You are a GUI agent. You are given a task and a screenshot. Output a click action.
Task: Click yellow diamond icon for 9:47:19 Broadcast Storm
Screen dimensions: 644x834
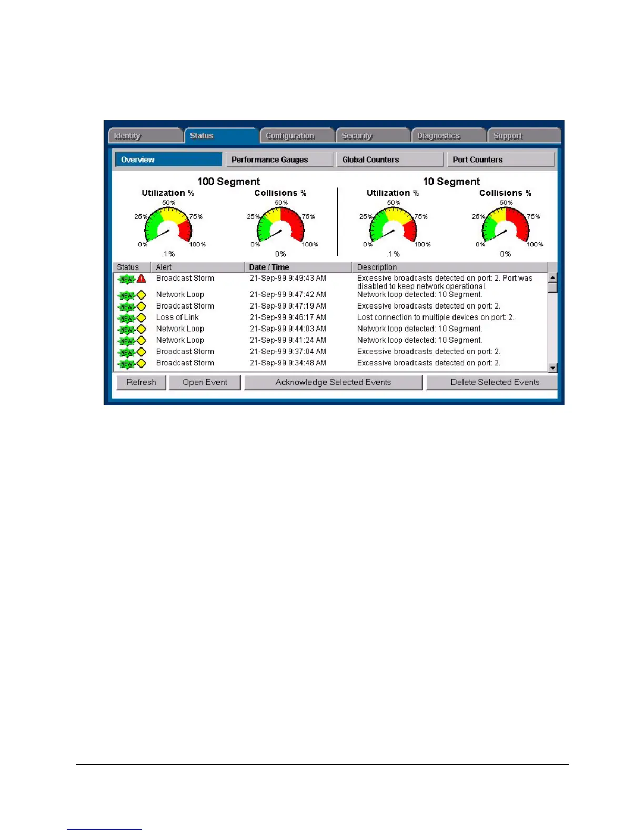click(x=141, y=306)
